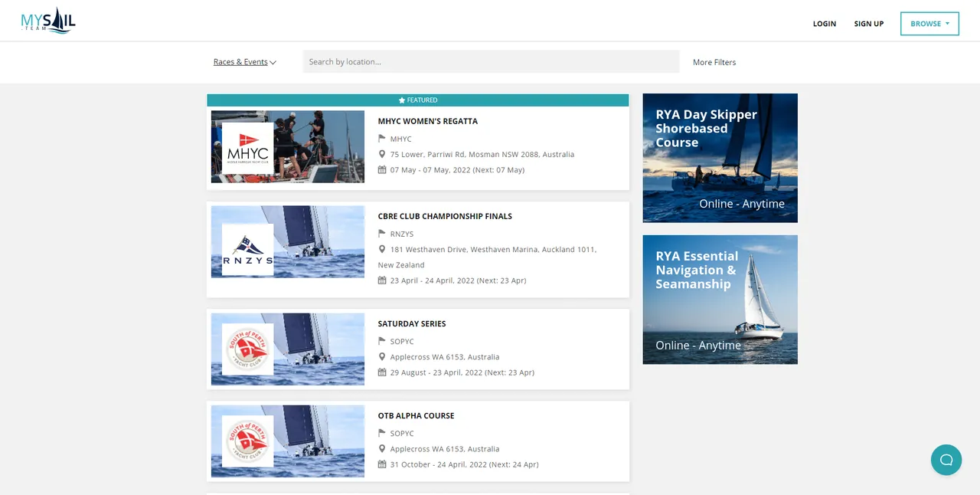980x495 pixels.
Task: Focus the Search by location field
Action: point(491,61)
